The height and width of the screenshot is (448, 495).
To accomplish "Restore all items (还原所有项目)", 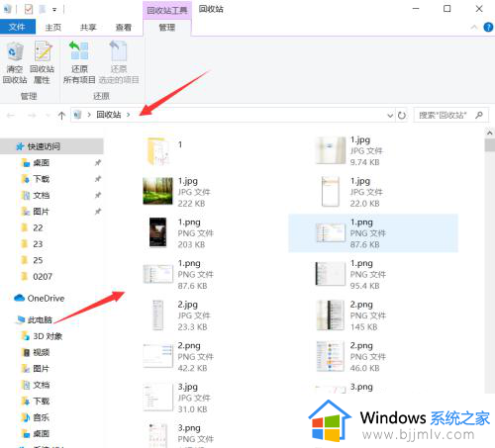I will (x=79, y=62).
